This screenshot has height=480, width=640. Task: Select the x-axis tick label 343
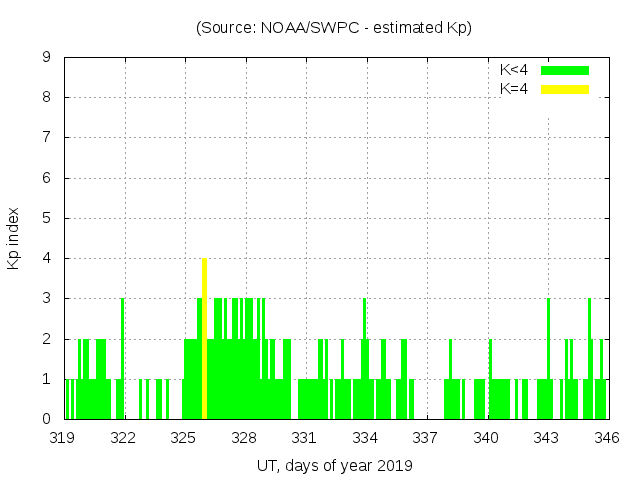pos(546,437)
